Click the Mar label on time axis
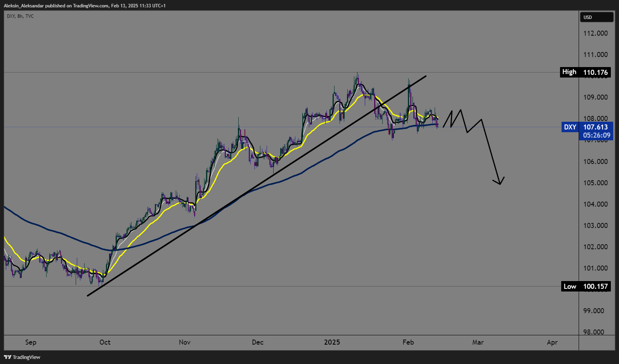The image size is (619, 364). [478, 342]
